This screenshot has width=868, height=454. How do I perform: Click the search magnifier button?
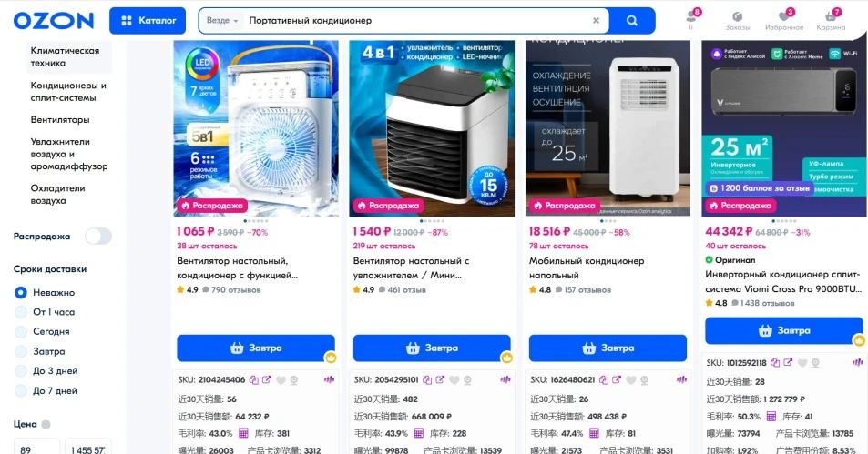631,20
